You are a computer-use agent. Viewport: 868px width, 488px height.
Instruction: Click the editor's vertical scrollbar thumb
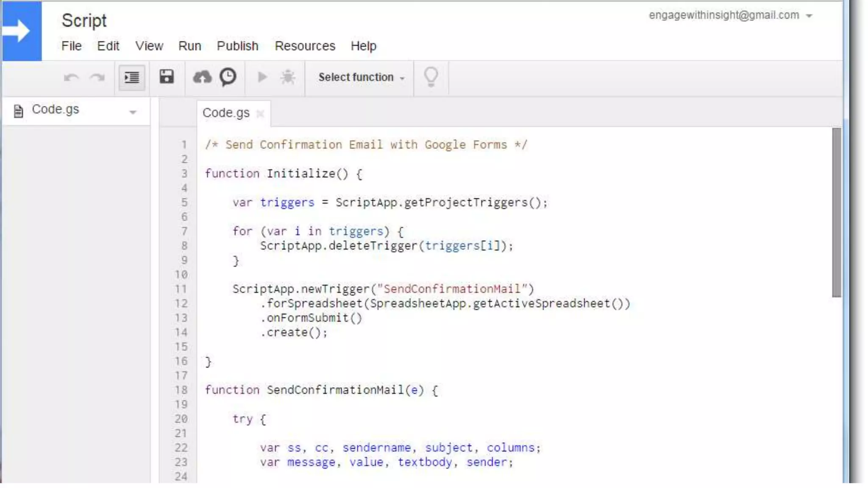click(x=836, y=212)
